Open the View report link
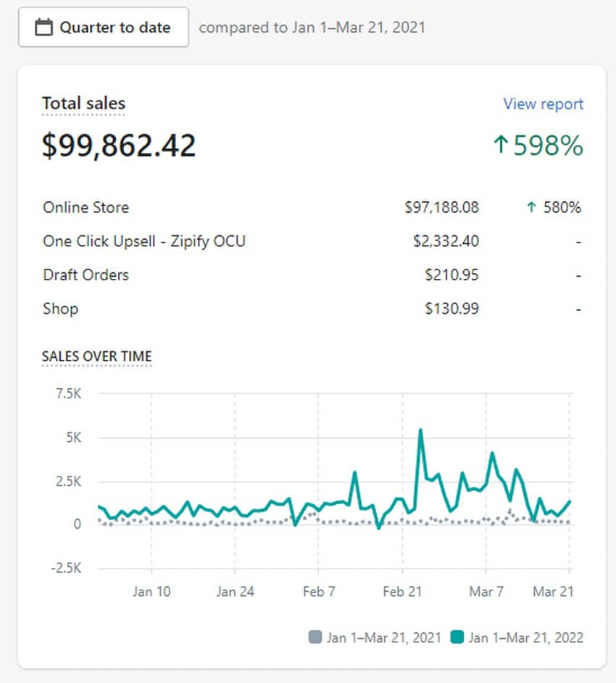The image size is (616, 683). [543, 104]
